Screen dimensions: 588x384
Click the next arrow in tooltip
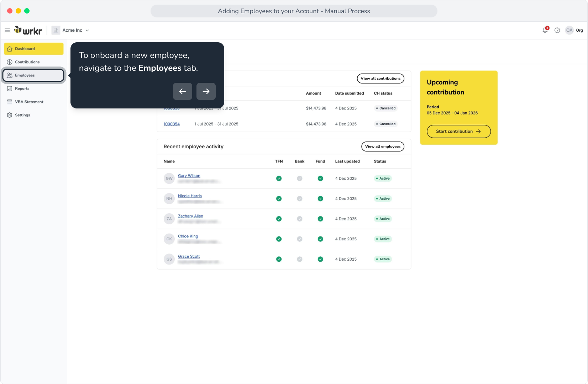(206, 91)
